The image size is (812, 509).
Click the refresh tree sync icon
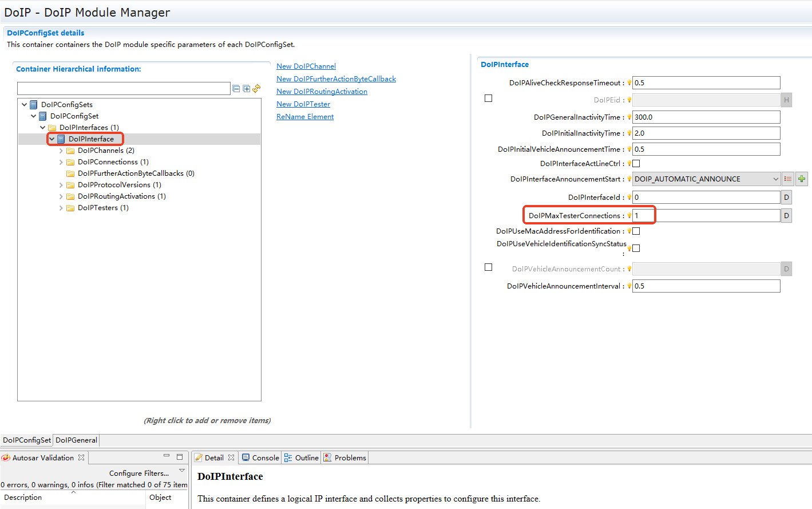(256, 88)
